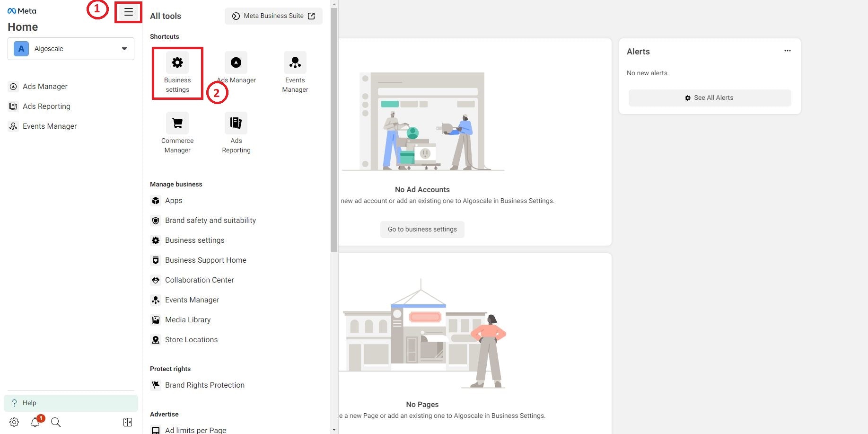Open the Help button
This screenshot has height=434, width=868.
[71, 403]
